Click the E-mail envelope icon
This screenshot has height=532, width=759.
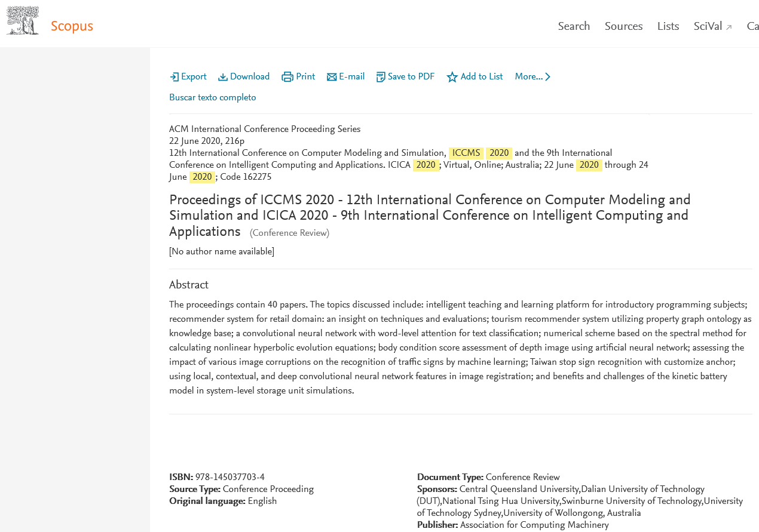(x=332, y=77)
